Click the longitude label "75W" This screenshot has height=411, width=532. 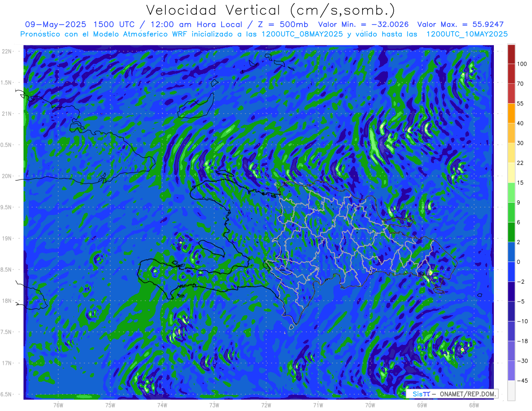110,405
